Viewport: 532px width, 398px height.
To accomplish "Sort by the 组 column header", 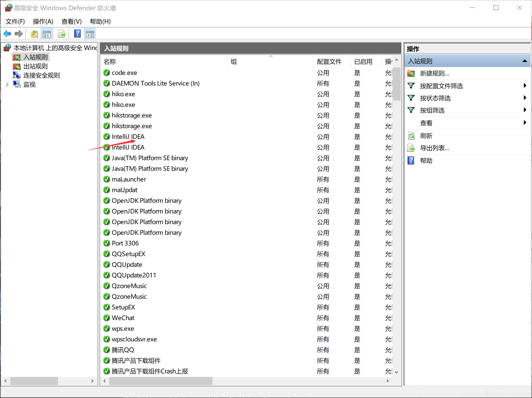I will (271, 62).
